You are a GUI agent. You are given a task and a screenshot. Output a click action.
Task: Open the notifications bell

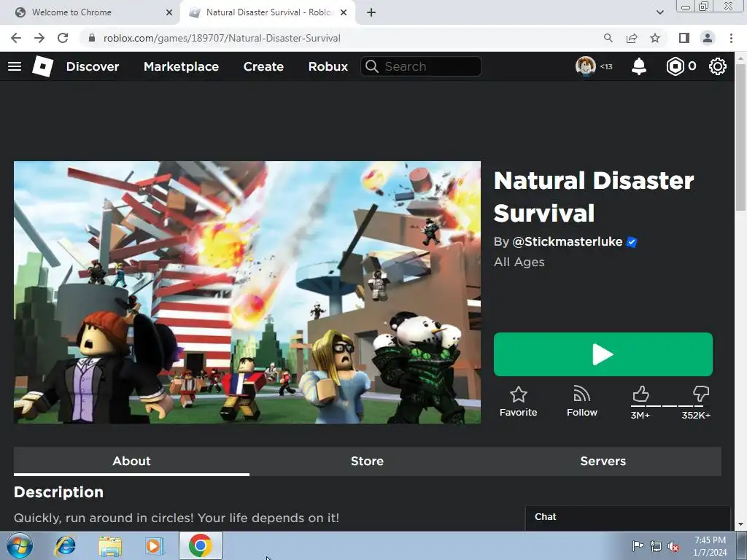(639, 66)
